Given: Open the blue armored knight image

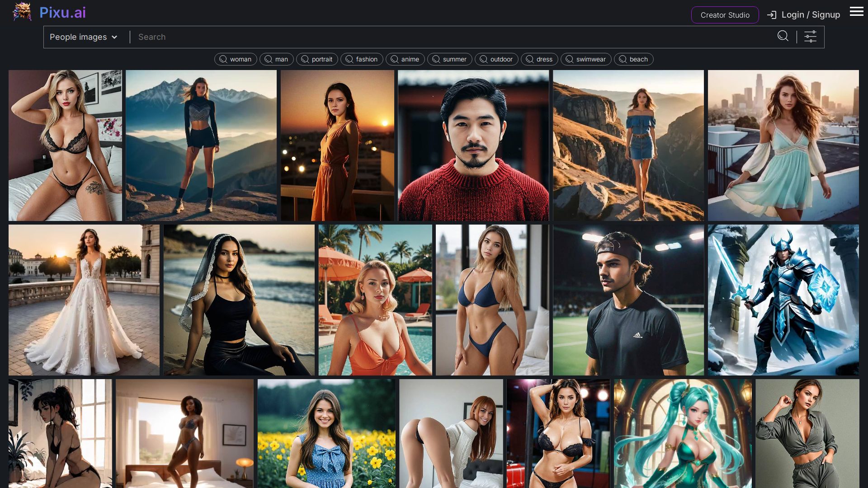Looking at the screenshot, I should (x=783, y=300).
